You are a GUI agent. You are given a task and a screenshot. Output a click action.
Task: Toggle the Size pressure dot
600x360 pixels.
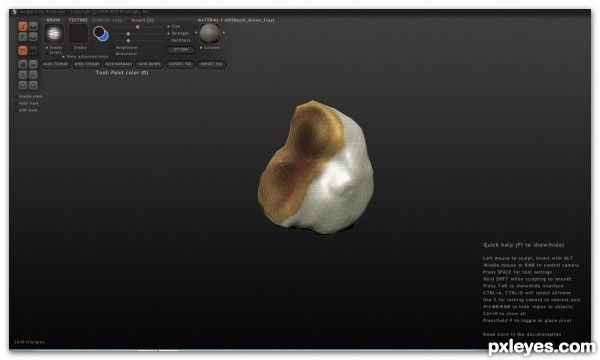[x=168, y=26]
